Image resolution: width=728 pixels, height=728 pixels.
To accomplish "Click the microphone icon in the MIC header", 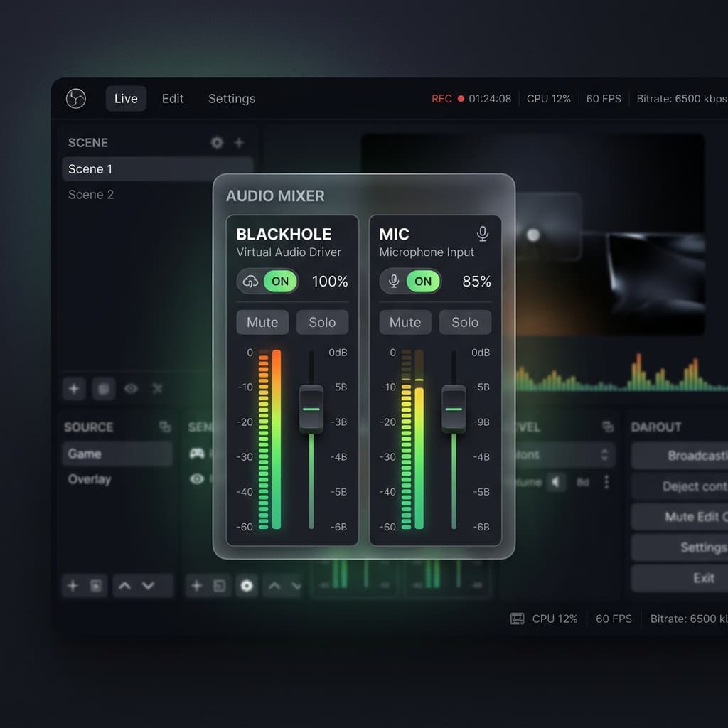I will 482,232.
